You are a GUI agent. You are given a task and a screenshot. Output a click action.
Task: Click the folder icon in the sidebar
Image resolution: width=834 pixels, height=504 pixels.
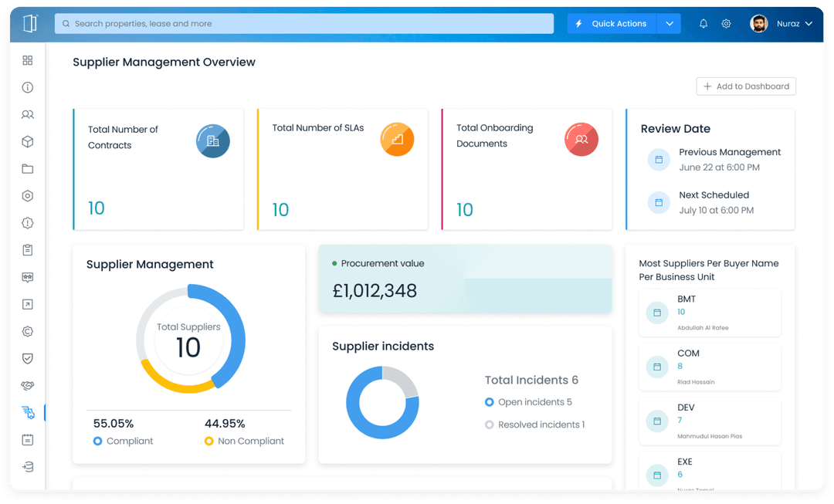coord(28,168)
